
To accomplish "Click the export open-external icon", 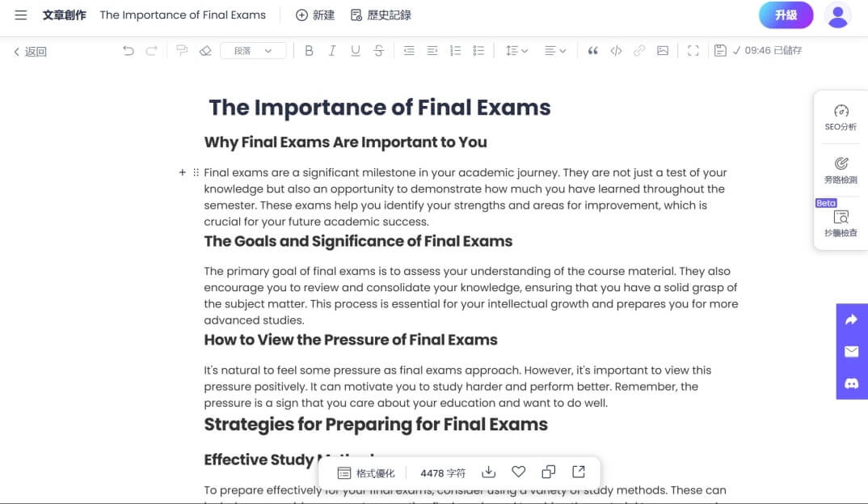I will pos(579,472).
